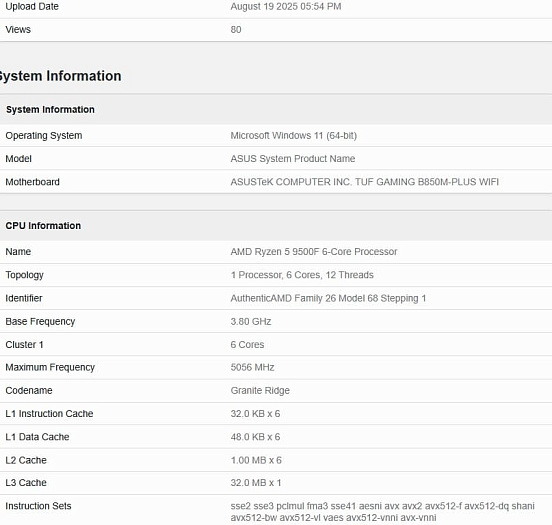Click the Instruction Sets label
This screenshot has height=525, width=552.
coord(38,506)
